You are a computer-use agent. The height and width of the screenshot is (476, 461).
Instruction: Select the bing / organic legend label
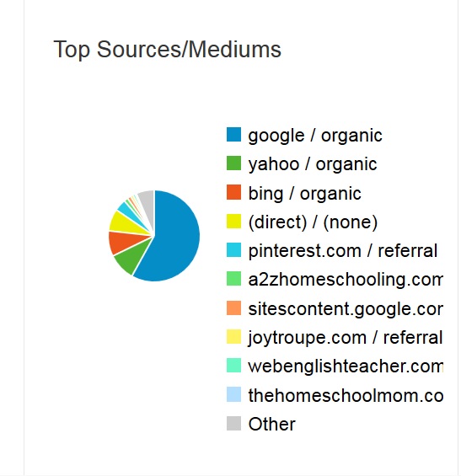point(304,194)
